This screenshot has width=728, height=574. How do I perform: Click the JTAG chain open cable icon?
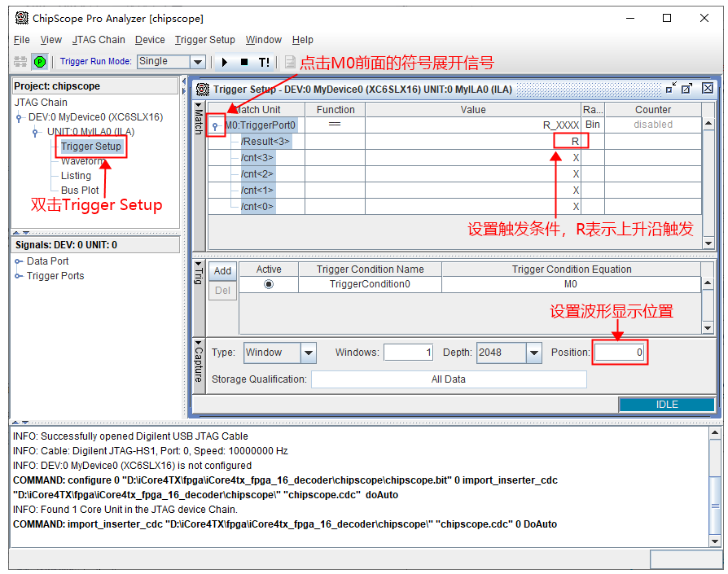pyautogui.click(x=20, y=62)
